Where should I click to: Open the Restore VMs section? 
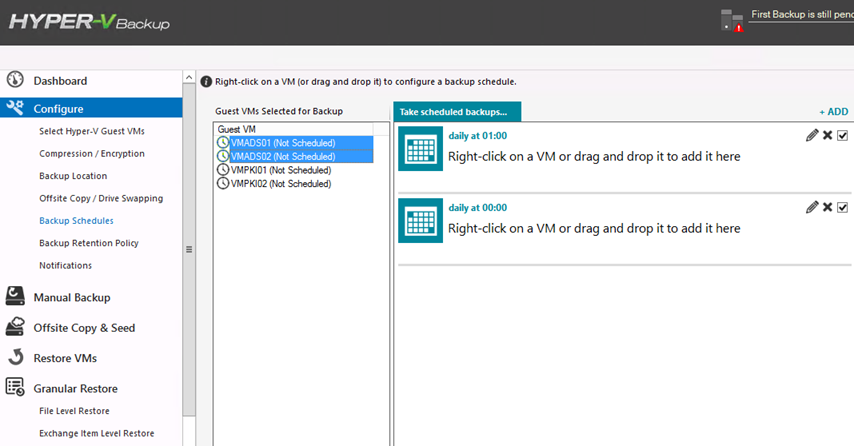coord(65,358)
